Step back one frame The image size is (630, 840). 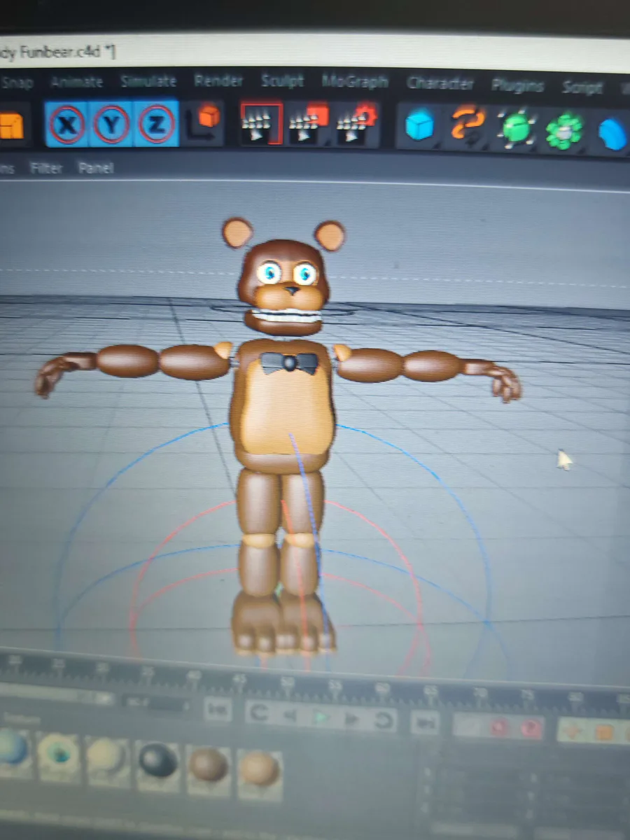tap(290, 716)
